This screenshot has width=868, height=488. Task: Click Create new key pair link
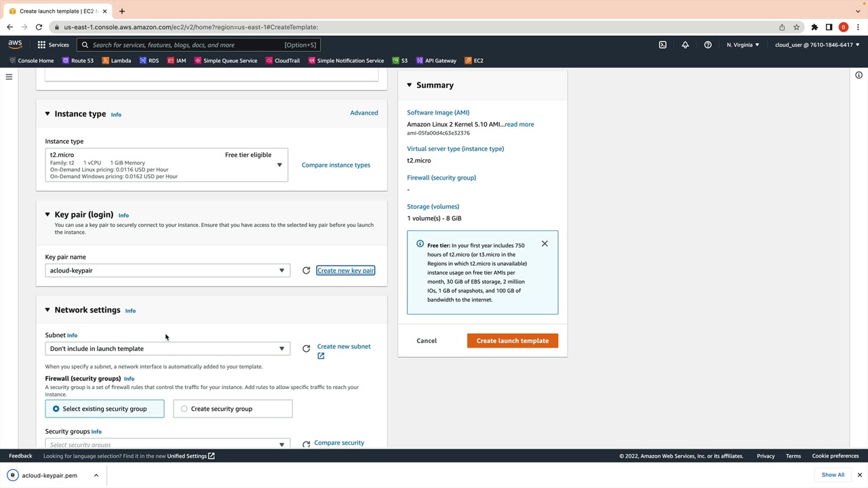(x=345, y=270)
